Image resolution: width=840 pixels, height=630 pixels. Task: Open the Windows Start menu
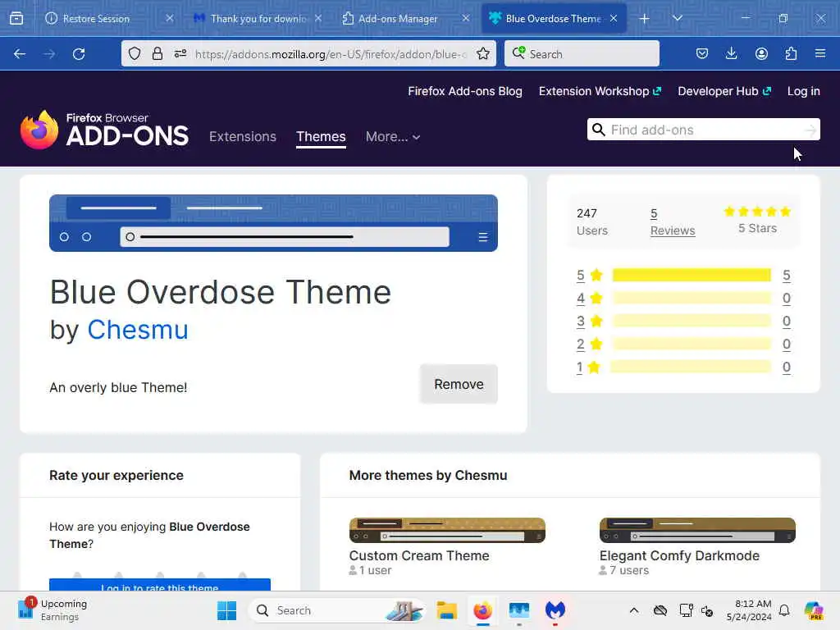(x=226, y=610)
